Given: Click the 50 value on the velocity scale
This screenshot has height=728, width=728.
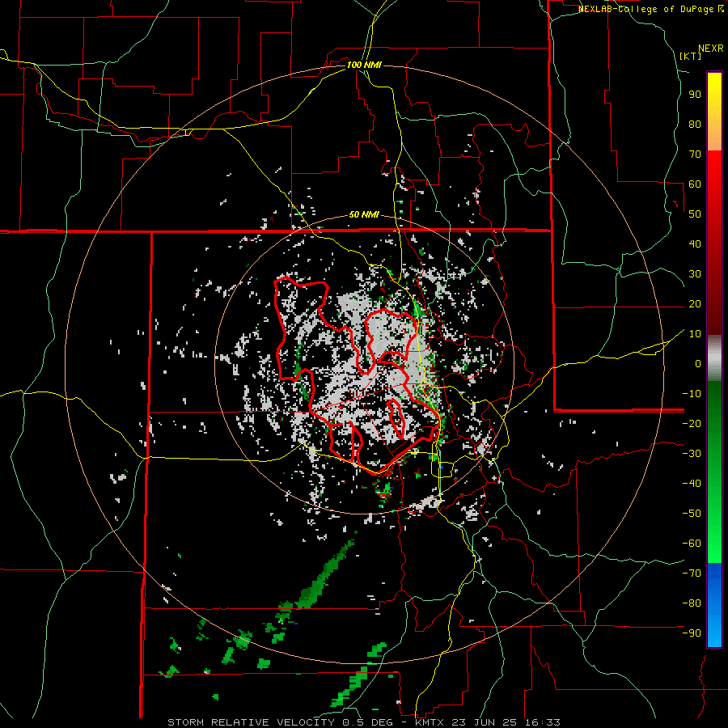Looking at the screenshot, I should click(x=695, y=214).
